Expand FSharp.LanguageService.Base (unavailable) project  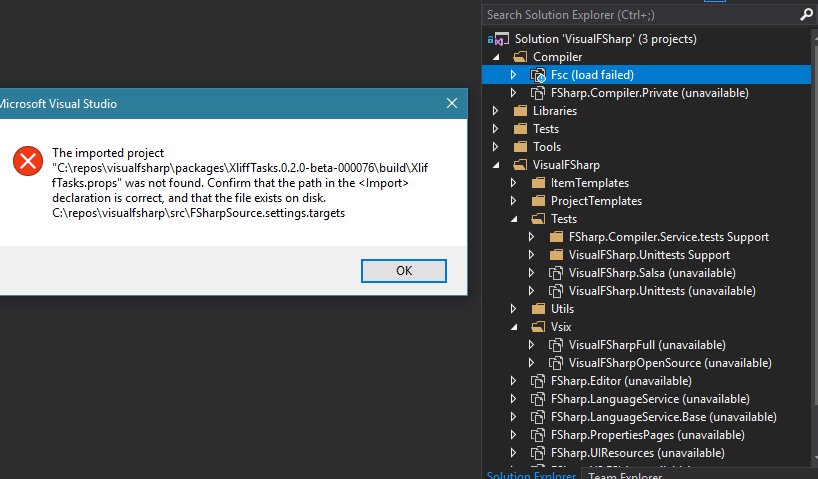[x=513, y=417]
